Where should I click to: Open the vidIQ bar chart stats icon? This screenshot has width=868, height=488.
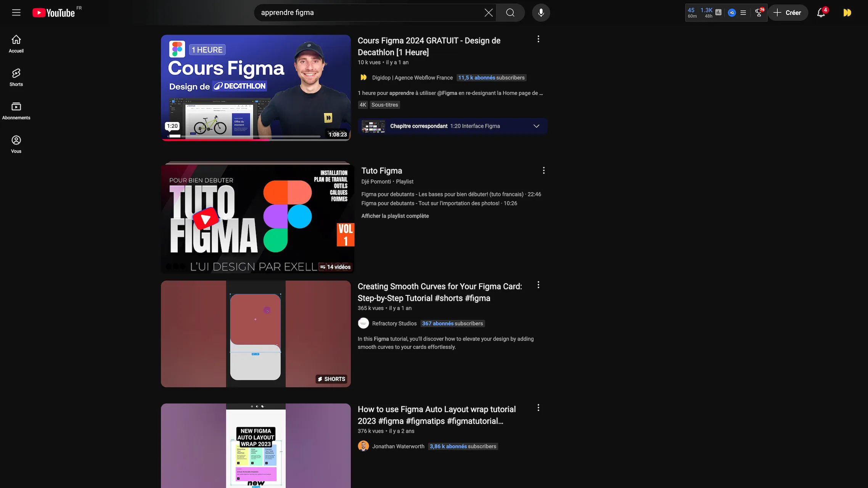[719, 13]
